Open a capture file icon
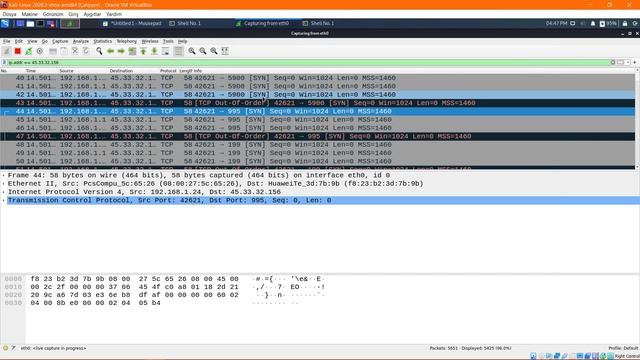This screenshot has height=360, width=640. (x=53, y=51)
